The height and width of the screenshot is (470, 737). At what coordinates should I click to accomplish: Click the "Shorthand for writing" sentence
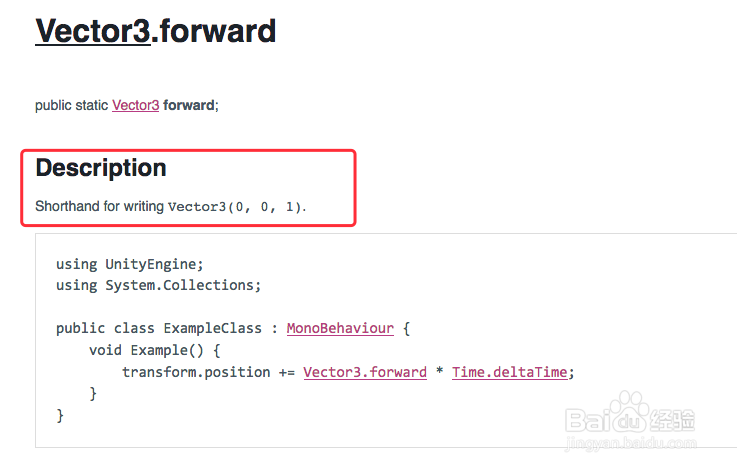point(99,207)
